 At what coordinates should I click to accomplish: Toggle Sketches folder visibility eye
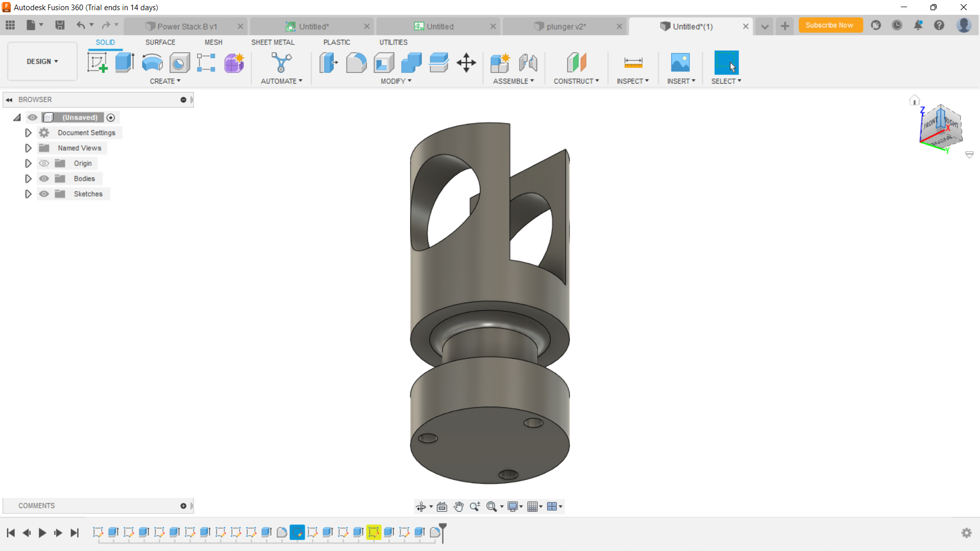pos(44,194)
